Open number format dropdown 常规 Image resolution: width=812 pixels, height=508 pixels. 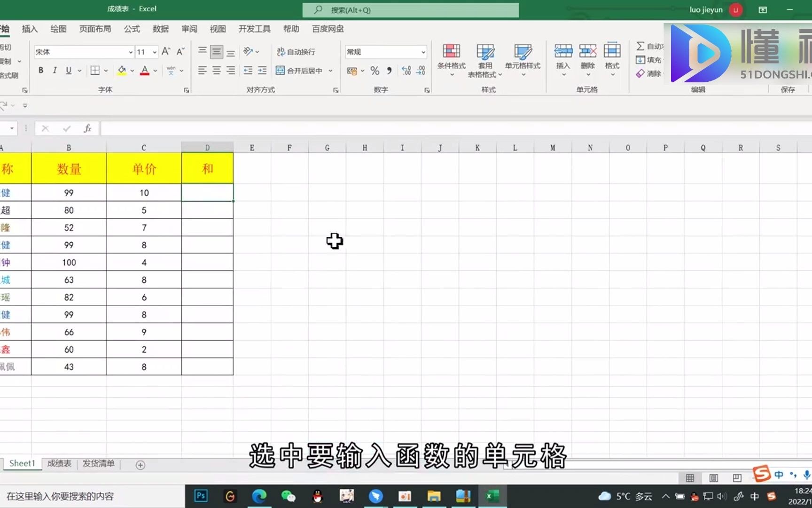pyautogui.click(x=423, y=52)
